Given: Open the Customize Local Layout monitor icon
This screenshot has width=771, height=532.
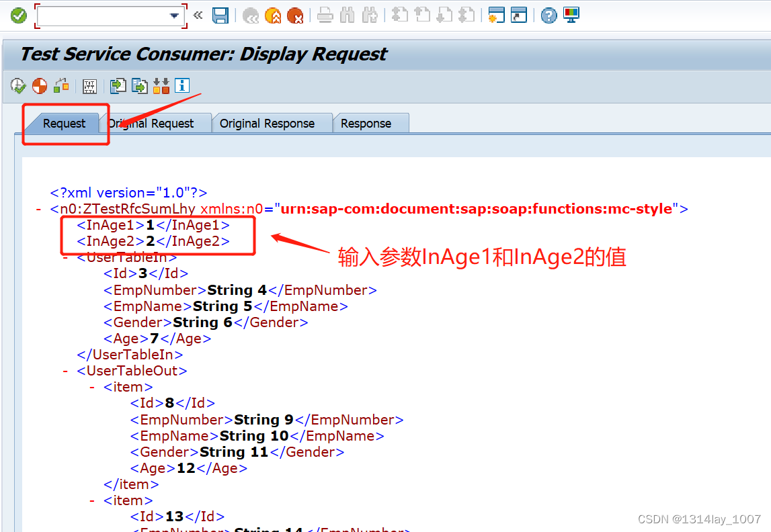Looking at the screenshot, I should (x=571, y=15).
